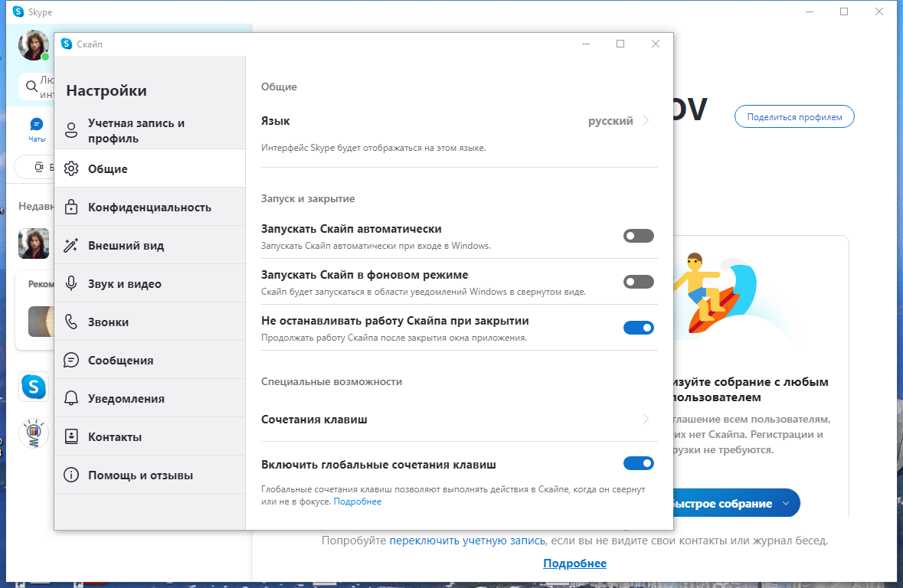This screenshot has height=588, width=903.
Task: Expand the Язык русский language selector
Action: pyautogui.click(x=459, y=121)
